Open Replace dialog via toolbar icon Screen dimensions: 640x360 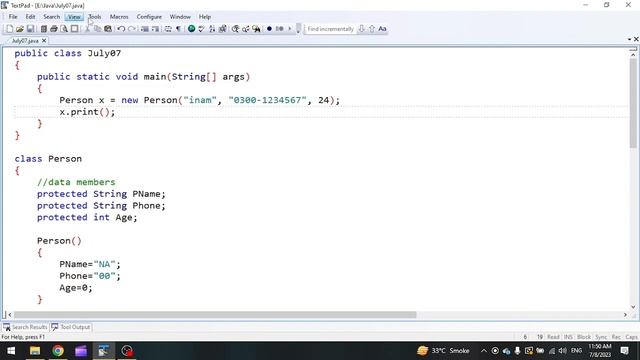pyautogui.click(x=246, y=29)
